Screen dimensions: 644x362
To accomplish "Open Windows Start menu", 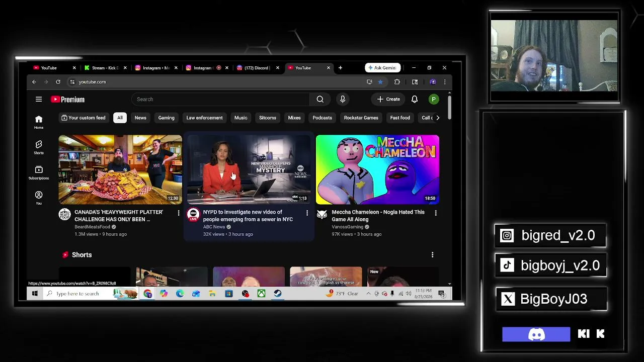I will (35, 294).
